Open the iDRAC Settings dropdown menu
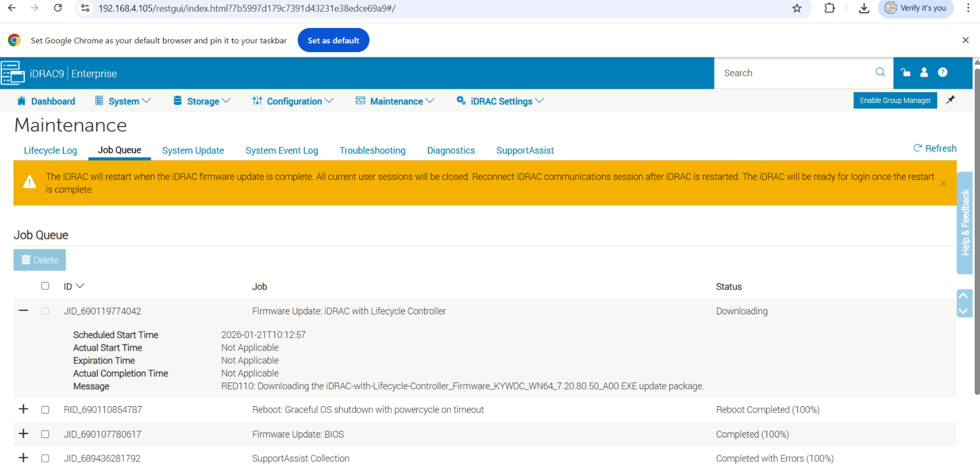This screenshot has width=980, height=466. pyautogui.click(x=500, y=101)
